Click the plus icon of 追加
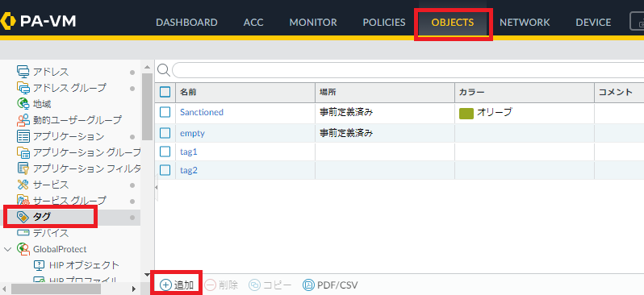Screen dimensions: 644x295 [x=165, y=285]
